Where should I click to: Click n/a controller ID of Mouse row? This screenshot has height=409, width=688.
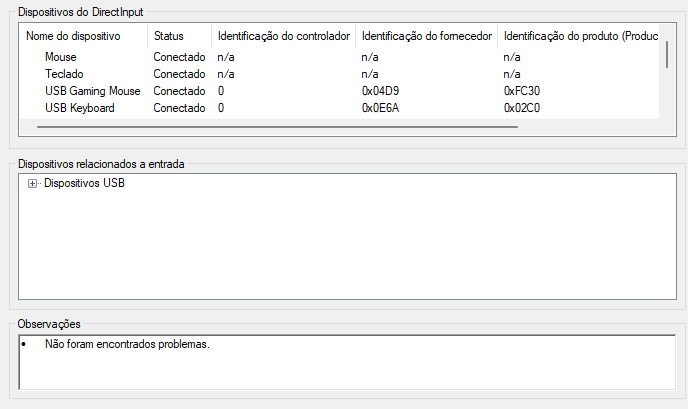tap(226, 57)
